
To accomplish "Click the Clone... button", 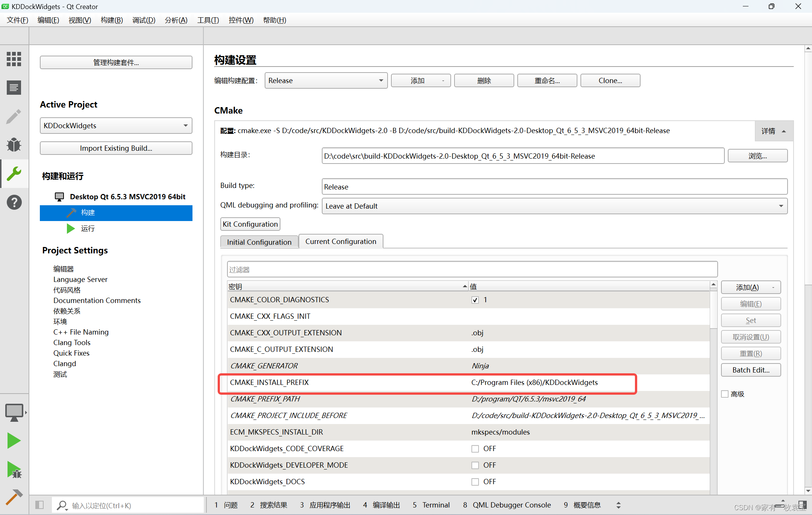I will pos(610,80).
